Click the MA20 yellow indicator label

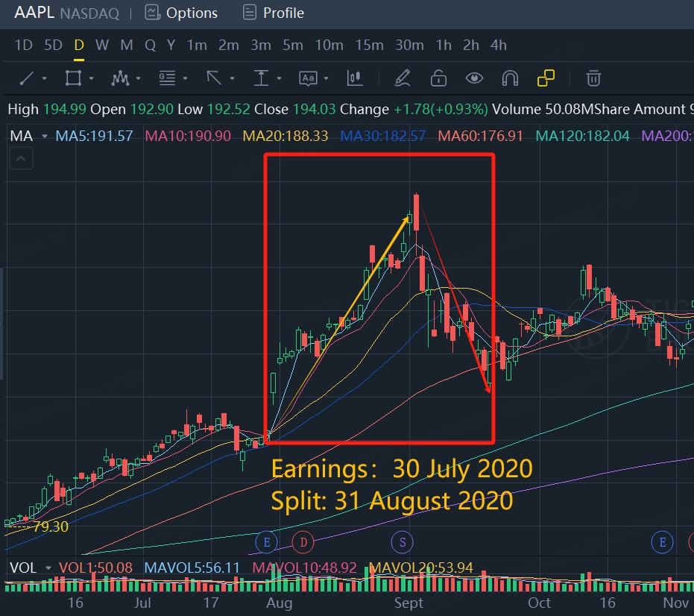click(286, 136)
